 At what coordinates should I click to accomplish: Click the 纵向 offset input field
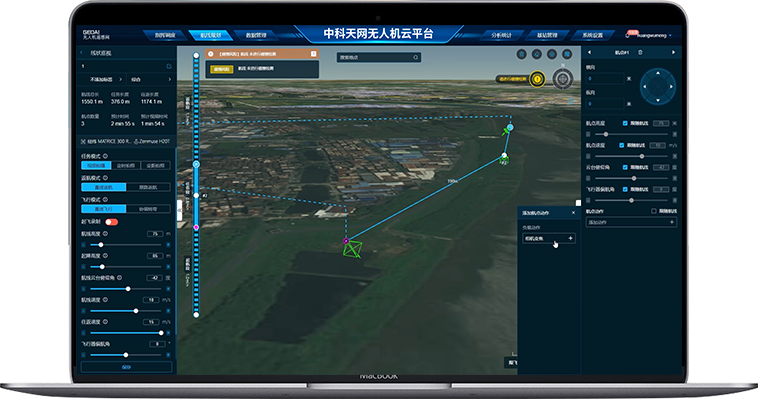(605, 103)
